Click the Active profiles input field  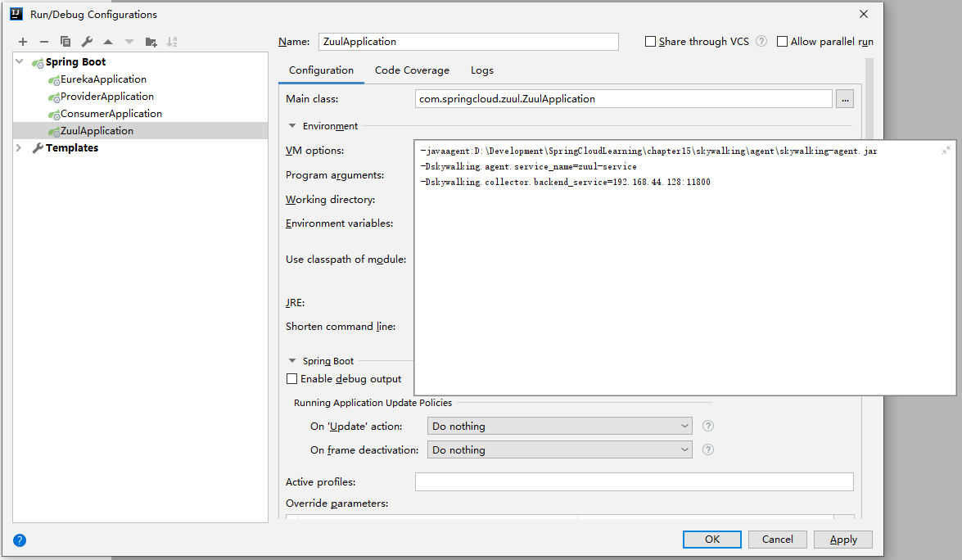pyautogui.click(x=634, y=482)
